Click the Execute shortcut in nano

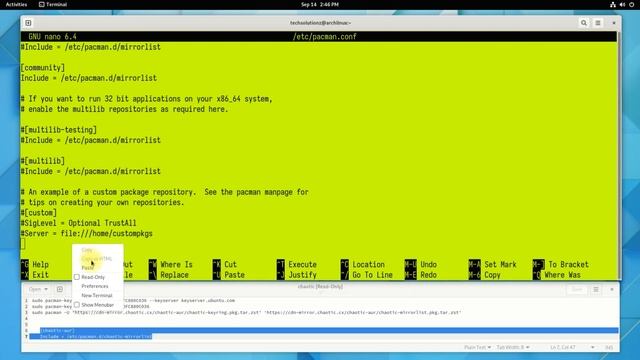pyautogui.click(x=297, y=264)
